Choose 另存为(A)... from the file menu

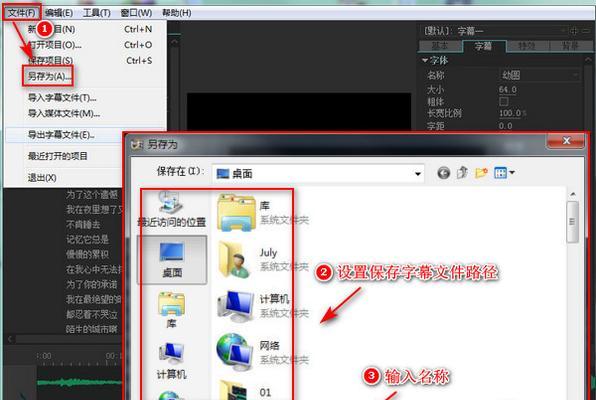pyautogui.click(x=48, y=76)
